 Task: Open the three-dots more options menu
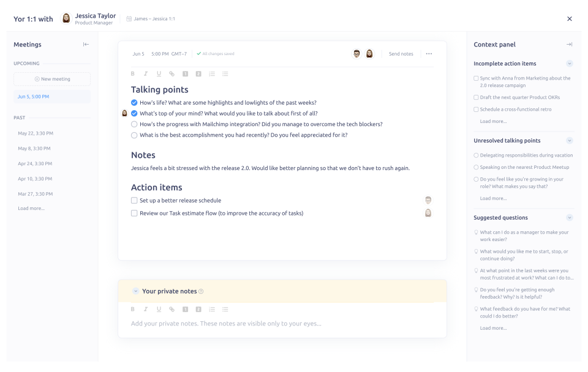point(429,54)
